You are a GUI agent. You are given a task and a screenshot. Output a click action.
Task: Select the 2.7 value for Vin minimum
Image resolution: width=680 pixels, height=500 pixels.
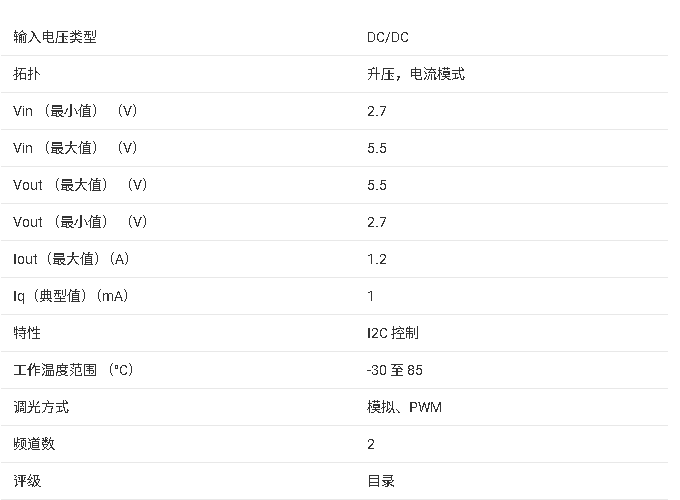[377, 111]
